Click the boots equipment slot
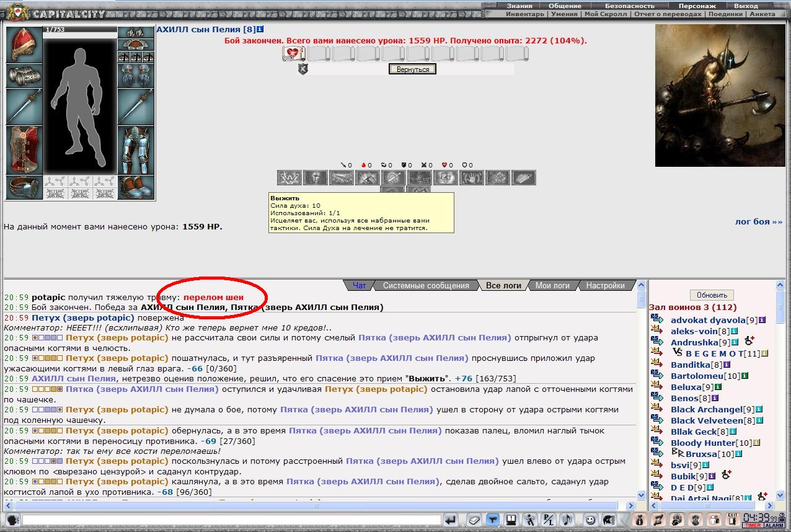The height and width of the screenshot is (532, 791). [136, 187]
